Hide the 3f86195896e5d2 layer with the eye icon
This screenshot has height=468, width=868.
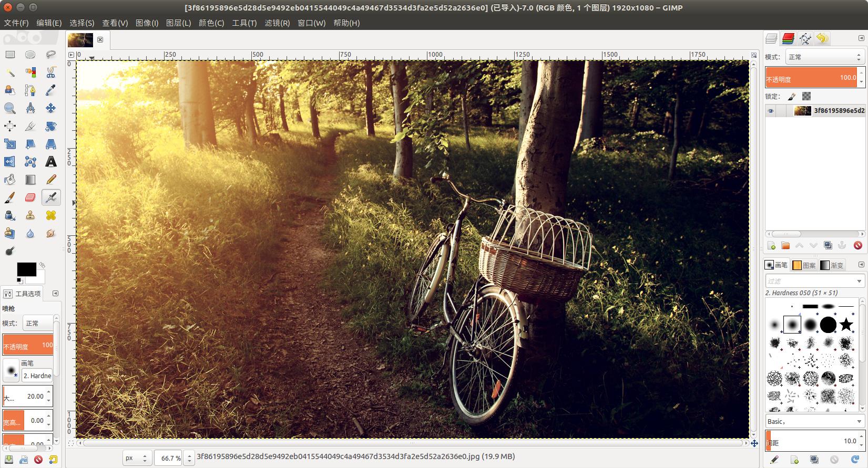tap(771, 111)
